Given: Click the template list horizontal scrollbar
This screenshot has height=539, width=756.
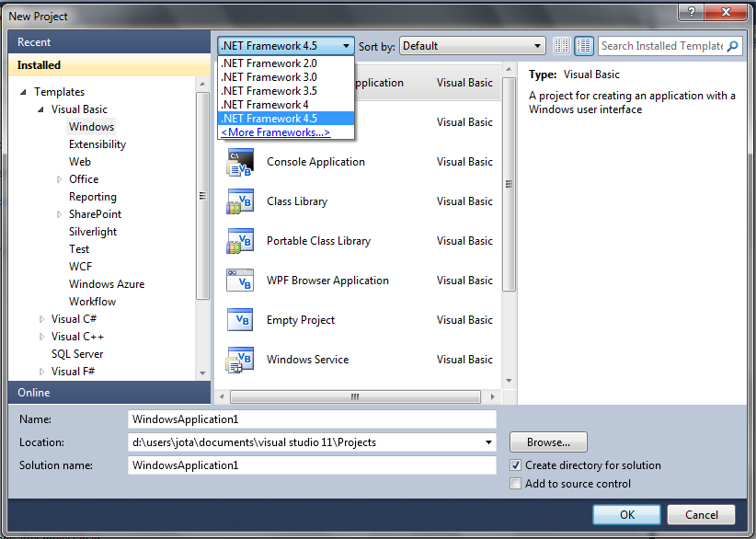Looking at the screenshot, I should pyautogui.click(x=355, y=396).
